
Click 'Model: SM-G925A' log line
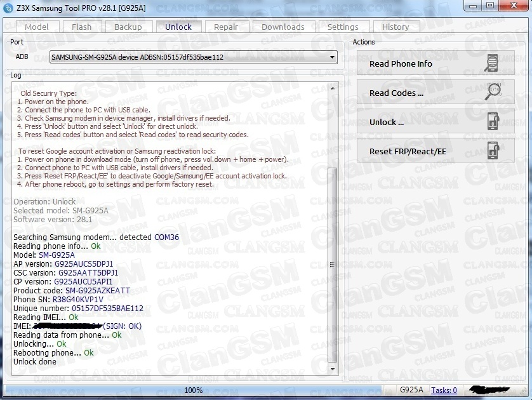tap(44, 255)
